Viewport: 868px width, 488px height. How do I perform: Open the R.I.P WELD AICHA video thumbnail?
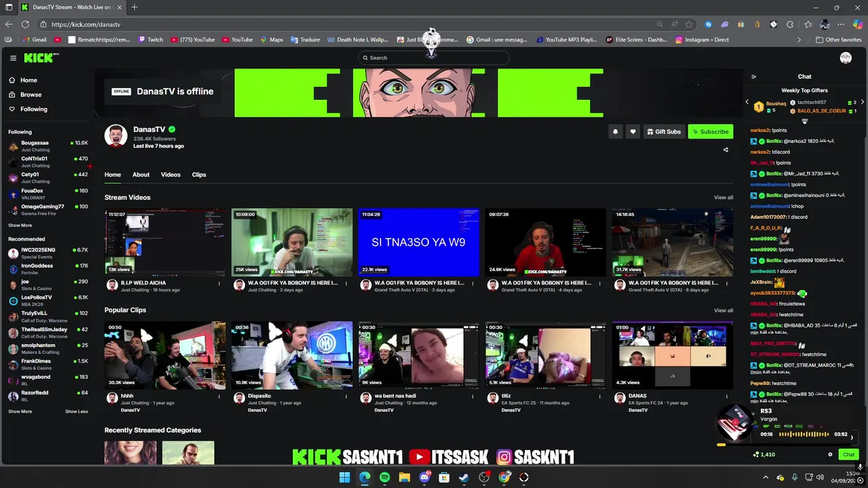point(165,242)
